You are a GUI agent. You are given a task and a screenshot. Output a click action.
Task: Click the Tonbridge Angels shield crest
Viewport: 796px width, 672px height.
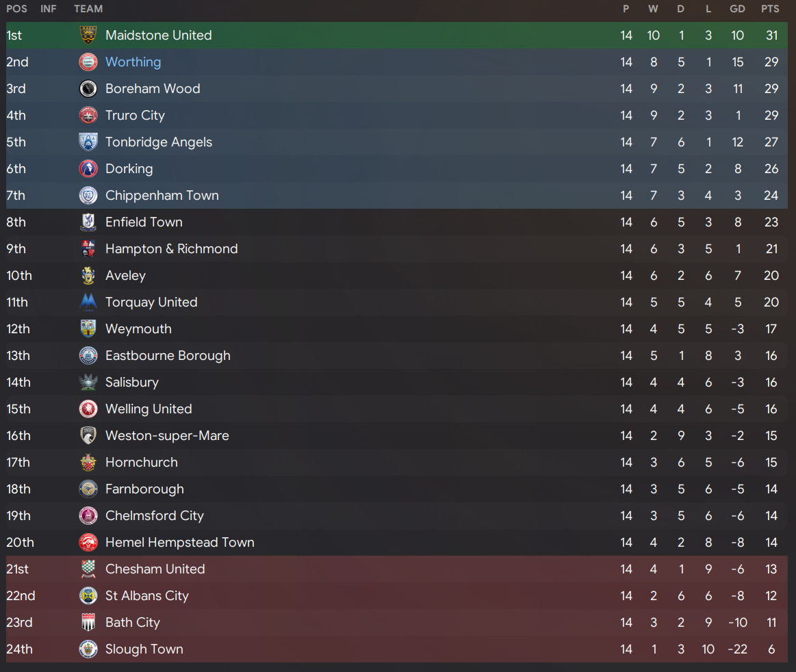88,142
